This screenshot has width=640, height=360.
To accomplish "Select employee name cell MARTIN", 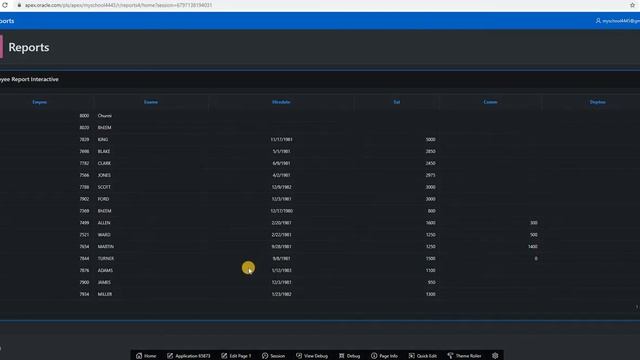I will pyautogui.click(x=106, y=247).
